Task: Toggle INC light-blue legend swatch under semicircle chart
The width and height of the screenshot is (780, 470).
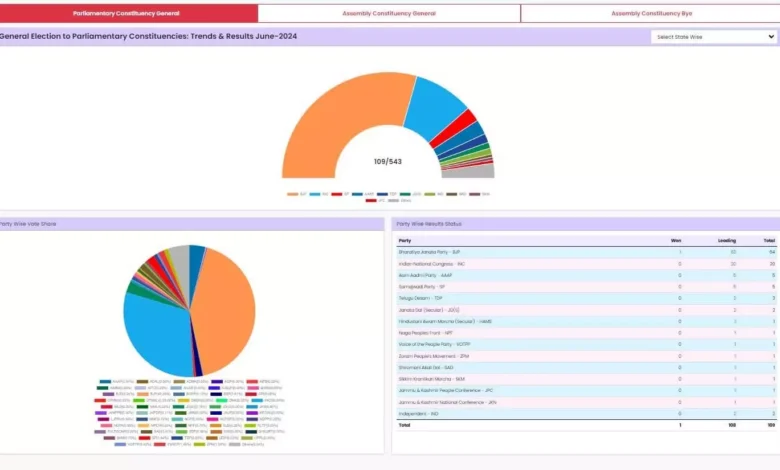Action: pyautogui.click(x=315, y=194)
